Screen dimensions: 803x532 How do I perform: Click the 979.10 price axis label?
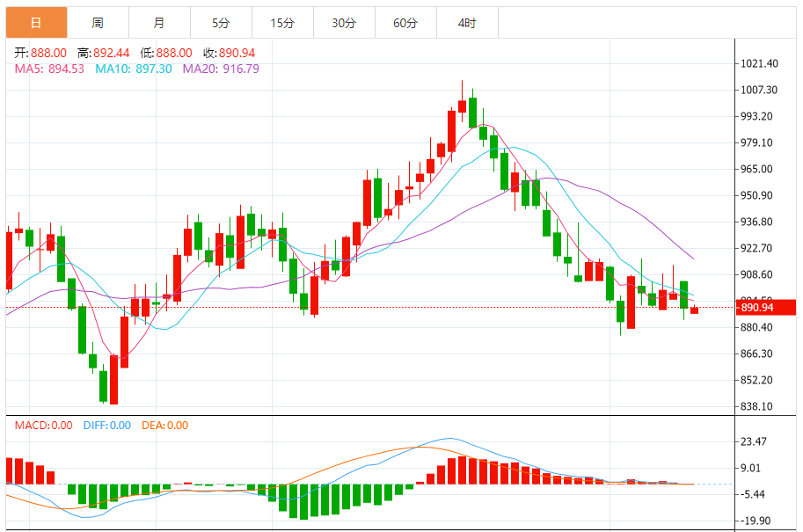pyautogui.click(x=757, y=142)
